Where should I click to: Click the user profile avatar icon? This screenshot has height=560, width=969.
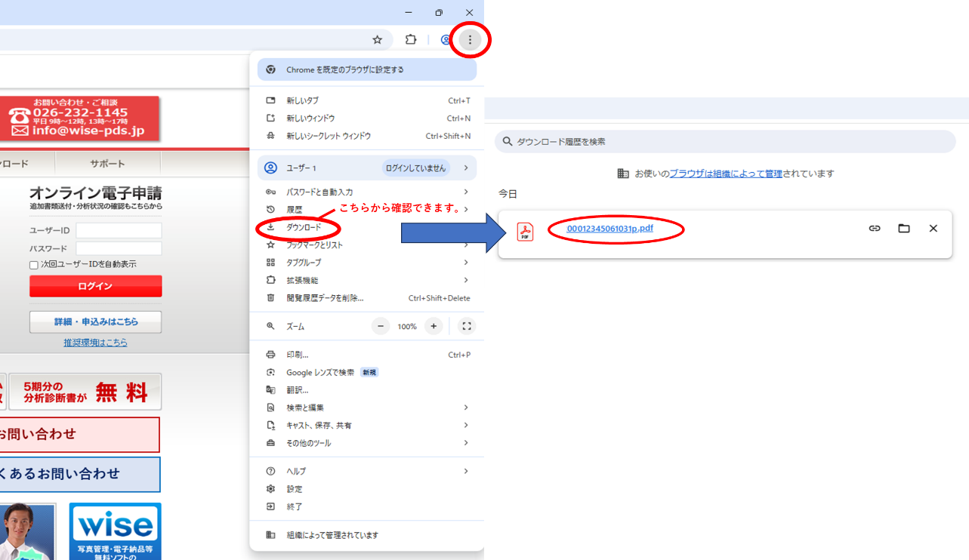pyautogui.click(x=270, y=168)
